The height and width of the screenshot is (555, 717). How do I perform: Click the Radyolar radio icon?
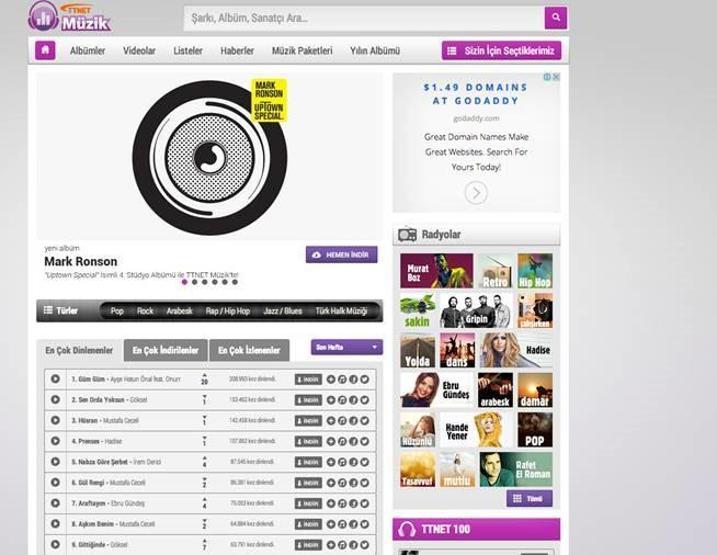coord(407,235)
